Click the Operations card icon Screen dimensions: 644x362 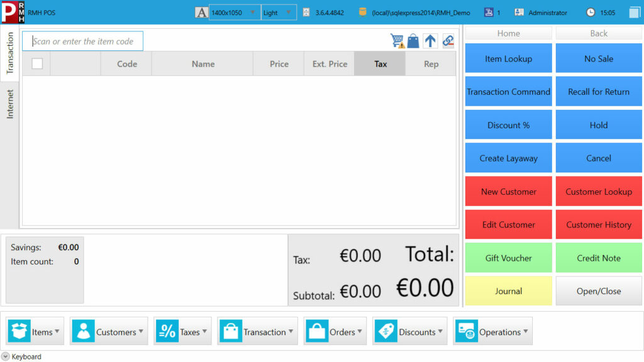point(467,331)
